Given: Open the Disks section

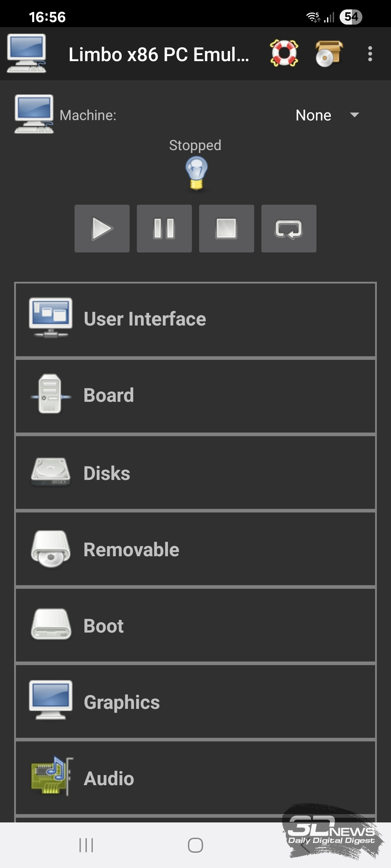Looking at the screenshot, I should (x=195, y=473).
